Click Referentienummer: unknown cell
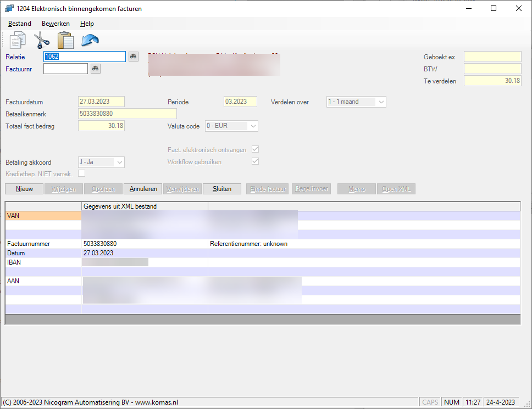The width and height of the screenshot is (532, 409). tap(364, 244)
